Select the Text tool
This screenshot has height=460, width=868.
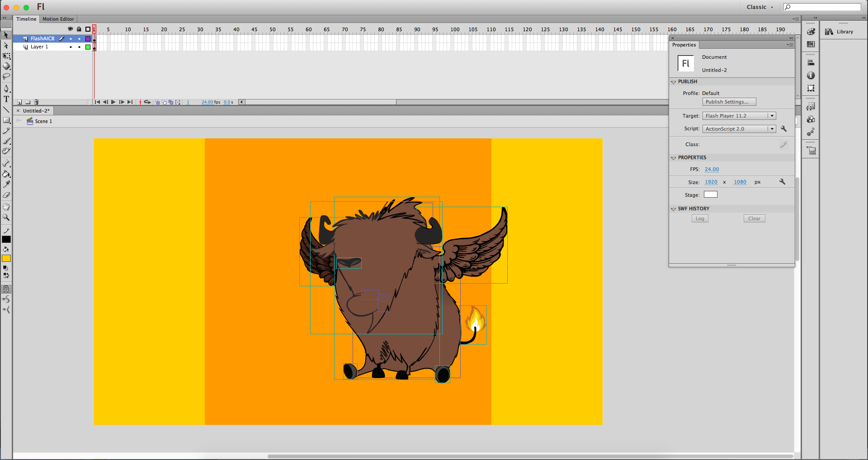6,99
